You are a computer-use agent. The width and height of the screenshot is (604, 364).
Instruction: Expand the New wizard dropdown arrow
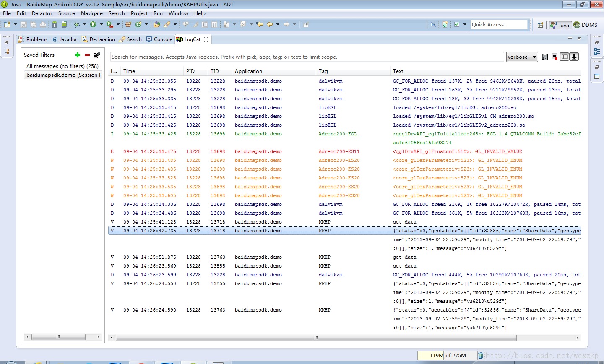(15, 25)
